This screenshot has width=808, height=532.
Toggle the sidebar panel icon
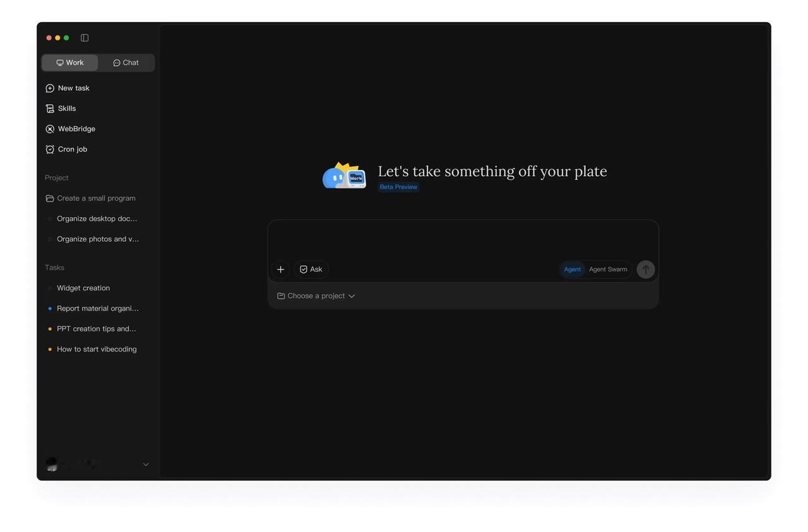pyautogui.click(x=85, y=38)
